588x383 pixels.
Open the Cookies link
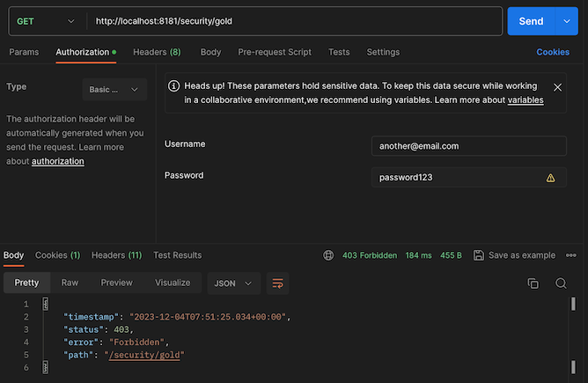[553, 52]
